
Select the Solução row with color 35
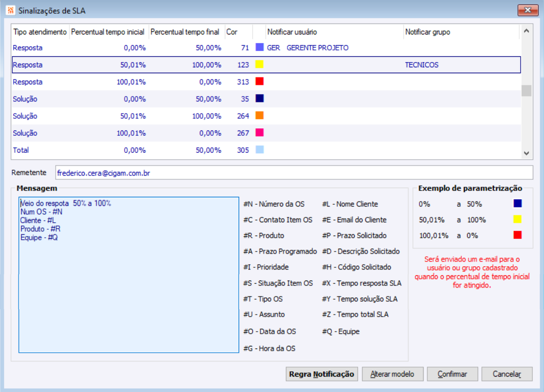pyautogui.click(x=266, y=99)
